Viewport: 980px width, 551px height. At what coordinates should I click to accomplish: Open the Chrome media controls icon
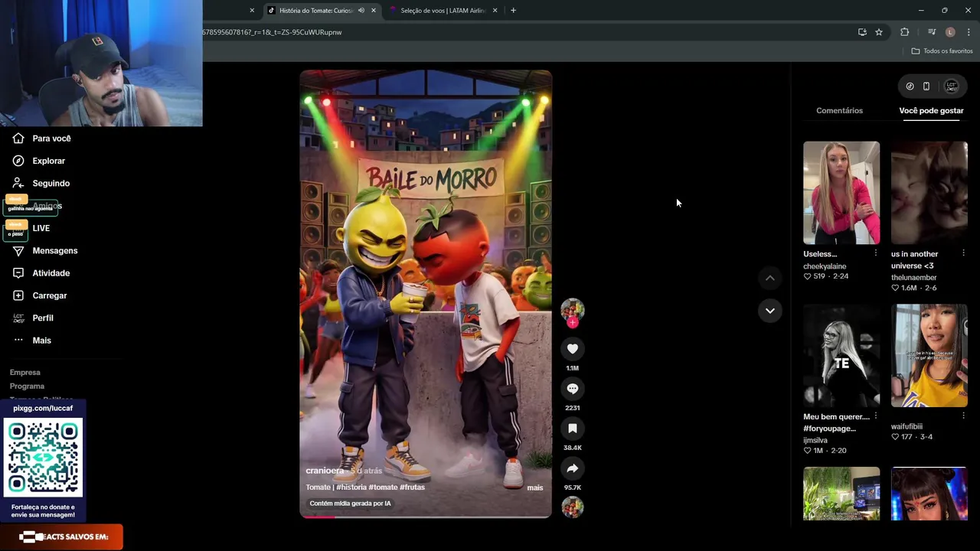(x=932, y=32)
